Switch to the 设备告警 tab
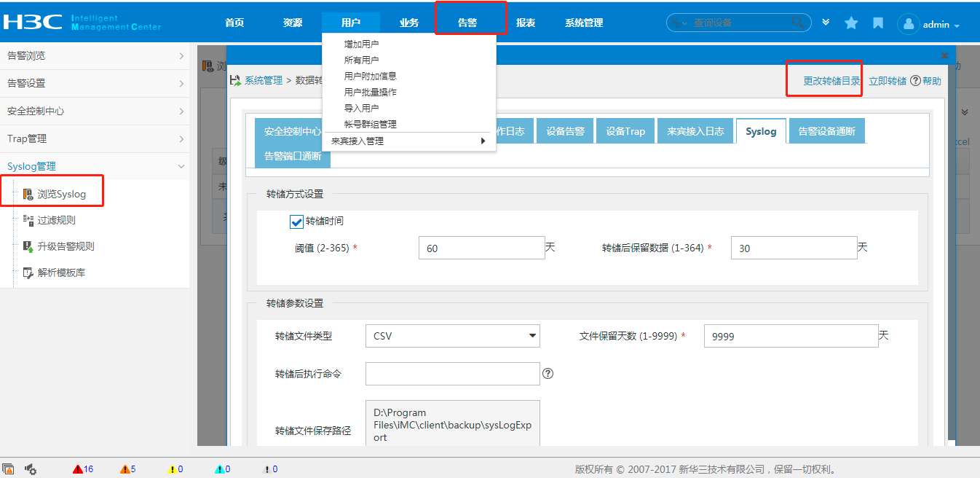Image resolution: width=980 pixels, height=478 pixels. (566, 131)
